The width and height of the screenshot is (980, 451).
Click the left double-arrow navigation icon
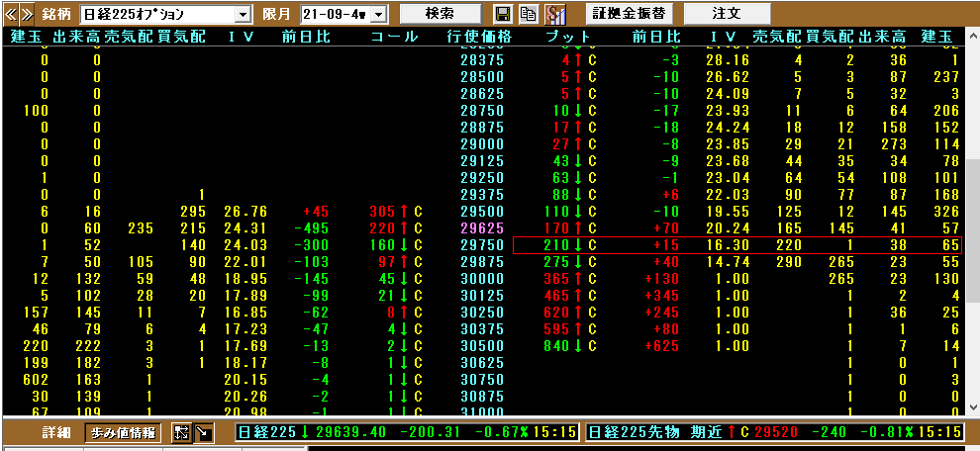tap(11, 14)
